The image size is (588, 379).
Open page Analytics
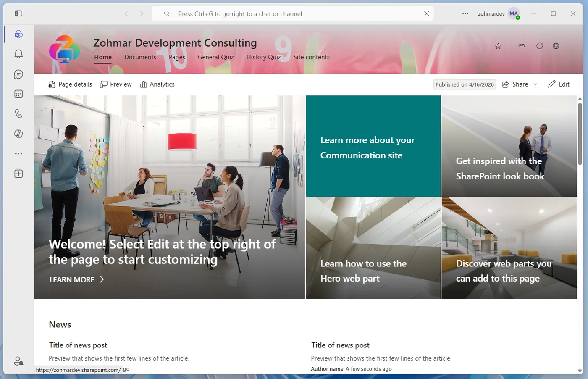point(157,84)
